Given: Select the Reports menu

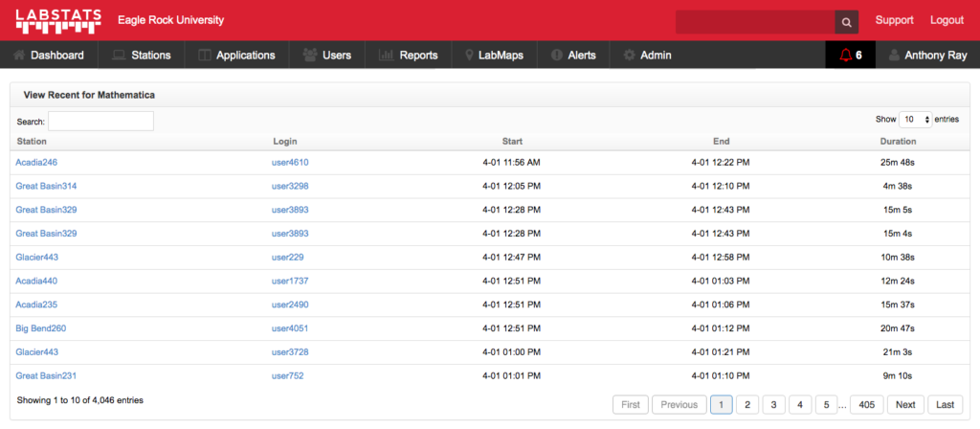Looking at the screenshot, I should (409, 55).
